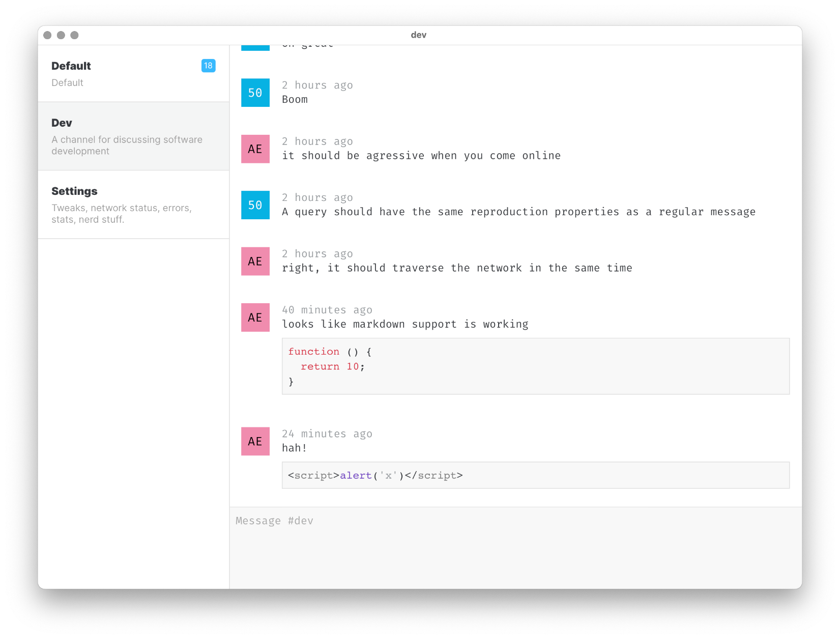Click the dev window title
Image resolution: width=840 pixels, height=639 pixels.
coord(419,35)
